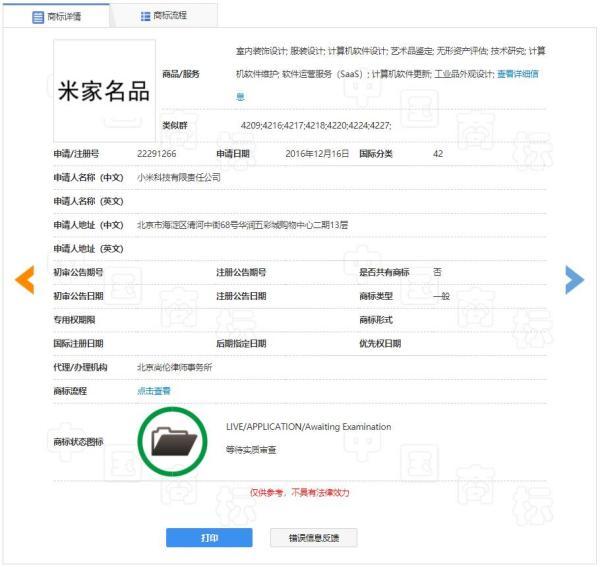Select the 一般 trademark type value

[x=441, y=296]
